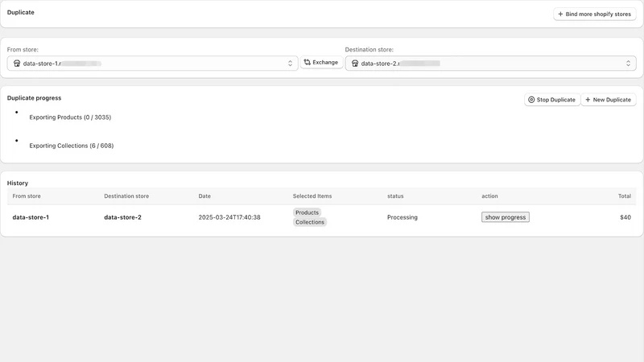The height and width of the screenshot is (362, 644).
Task: Click the Stop Duplicate button
Action: click(x=552, y=100)
